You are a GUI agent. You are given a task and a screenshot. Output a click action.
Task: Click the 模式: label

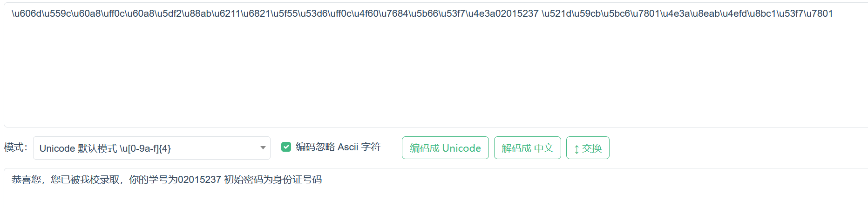(15, 148)
